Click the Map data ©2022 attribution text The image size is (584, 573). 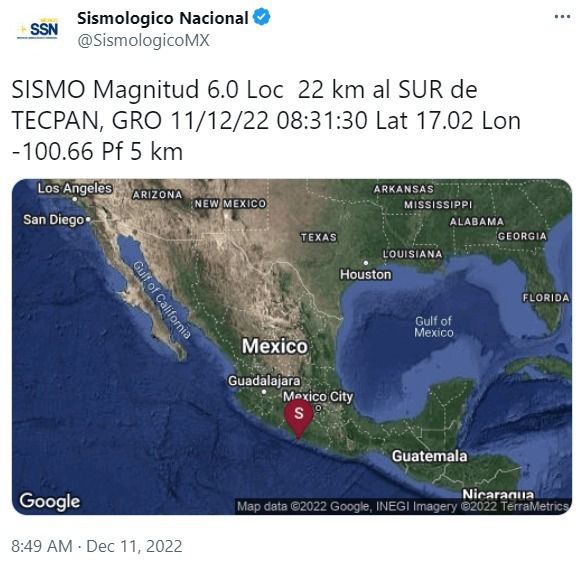point(403,507)
